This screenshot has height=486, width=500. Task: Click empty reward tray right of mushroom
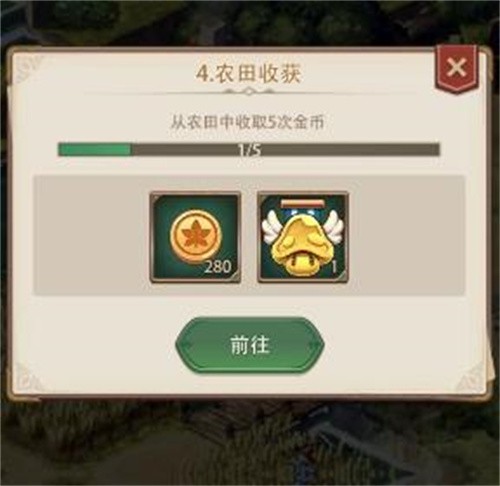(x=407, y=235)
